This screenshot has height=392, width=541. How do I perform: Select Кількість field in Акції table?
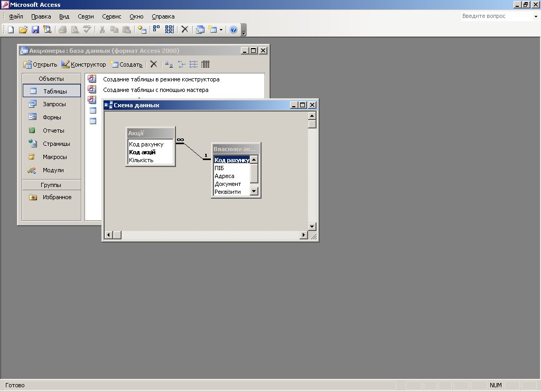click(151, 160)
